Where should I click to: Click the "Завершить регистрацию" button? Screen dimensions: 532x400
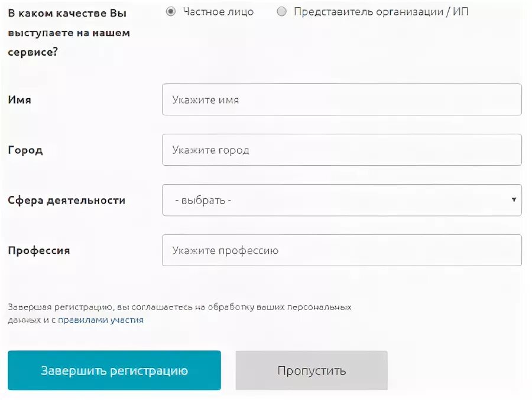click(x=114, y=370)
